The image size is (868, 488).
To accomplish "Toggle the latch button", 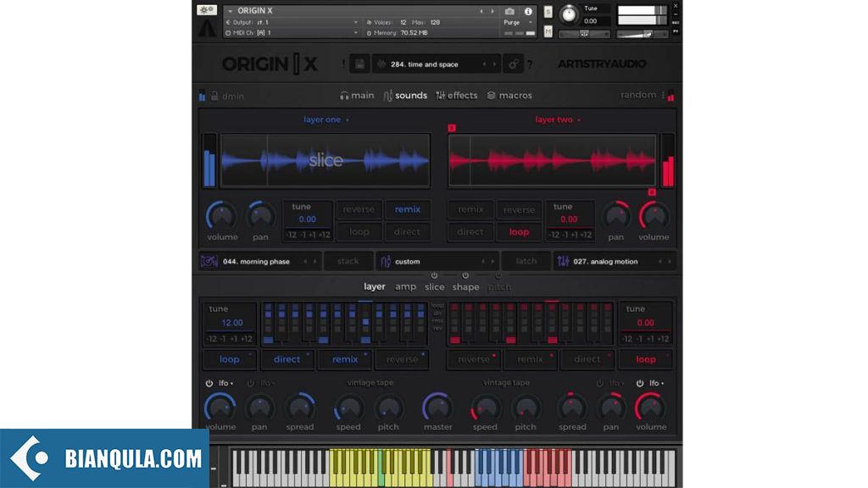I will click(526, 261).
